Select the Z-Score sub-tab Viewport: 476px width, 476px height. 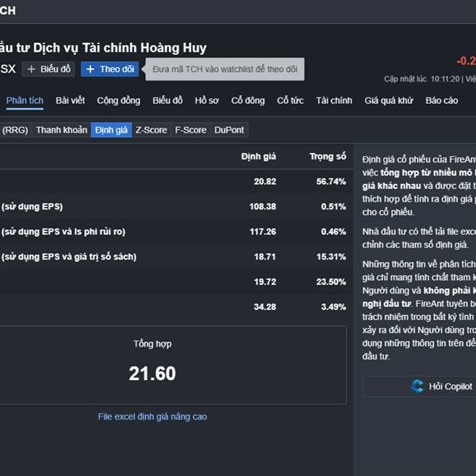point(152,130)
